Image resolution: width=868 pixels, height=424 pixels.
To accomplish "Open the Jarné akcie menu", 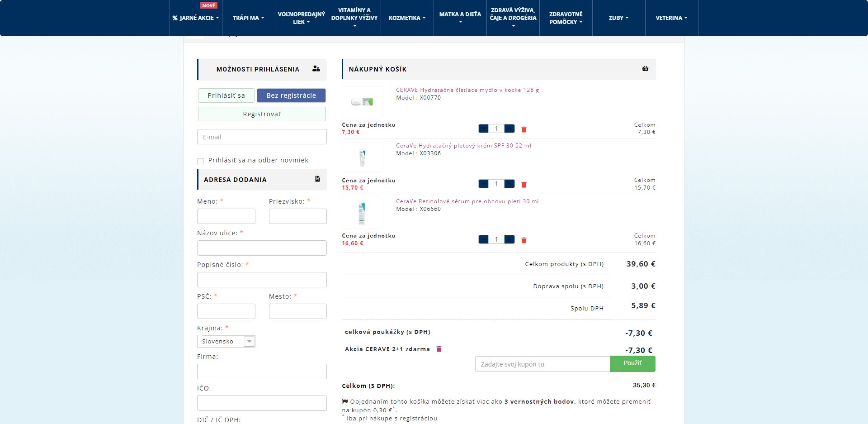I will click(196, 18).
